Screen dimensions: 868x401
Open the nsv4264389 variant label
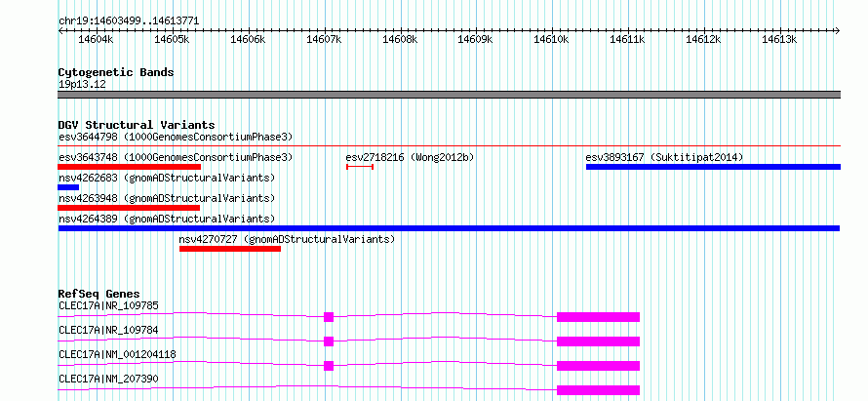point(167,219)
